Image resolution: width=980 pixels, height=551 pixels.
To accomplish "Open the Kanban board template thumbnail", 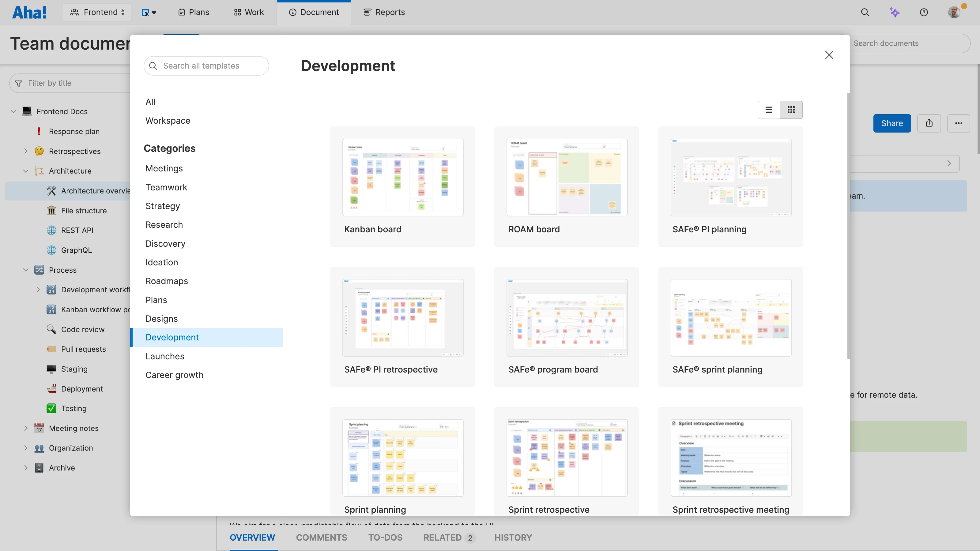I will pyautogui.click(x=402, y=177).
